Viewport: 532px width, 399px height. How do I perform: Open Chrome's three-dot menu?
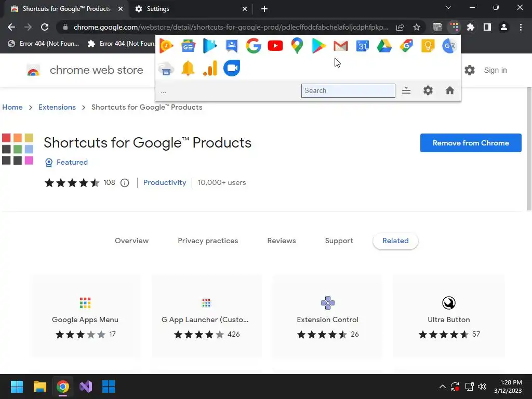521,28
